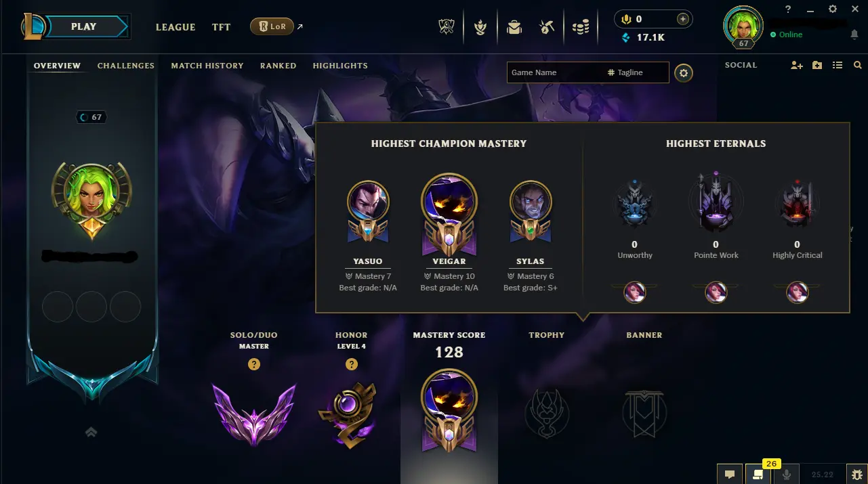Click the Game Name input field
The width and height of the screenshot is (868, 484).
555,72
